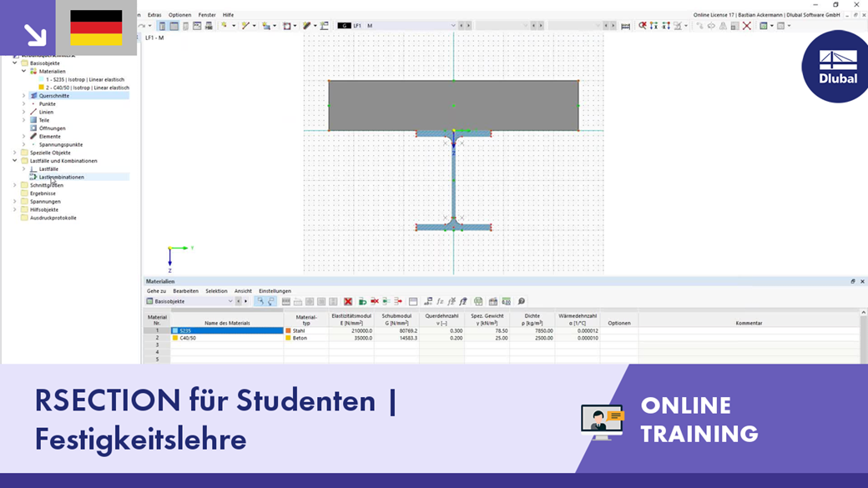Click the Excel export icon in Materialien toolbar
The height and width of the screenshot is (488, 868).
coord(478,301)
